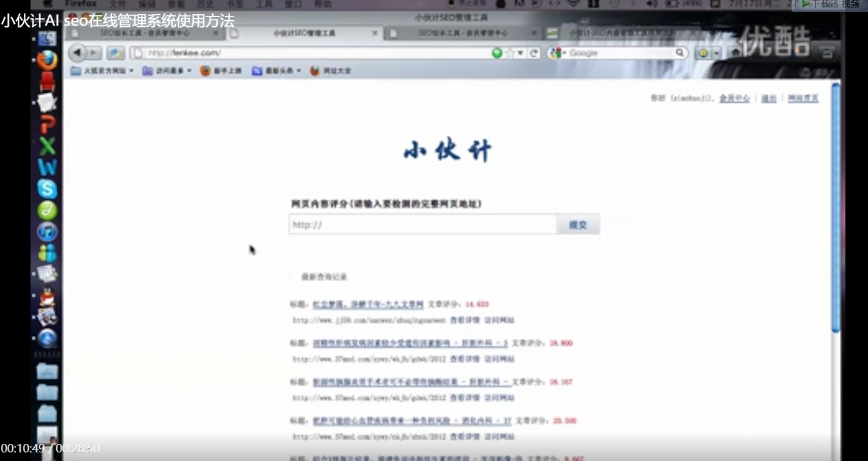The image size is (868, 461).
Task: Click the 退出 logout link
Action: click(x=769, y=98)
